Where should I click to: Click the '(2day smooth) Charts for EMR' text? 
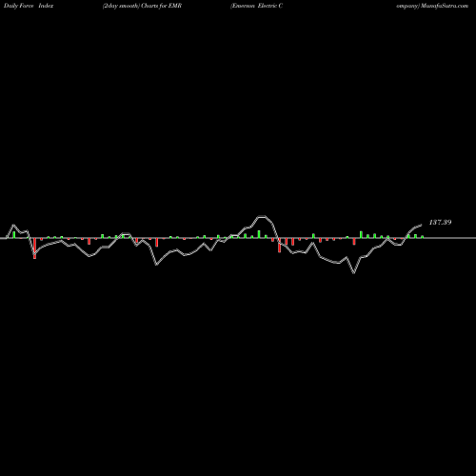click(142, 6)
